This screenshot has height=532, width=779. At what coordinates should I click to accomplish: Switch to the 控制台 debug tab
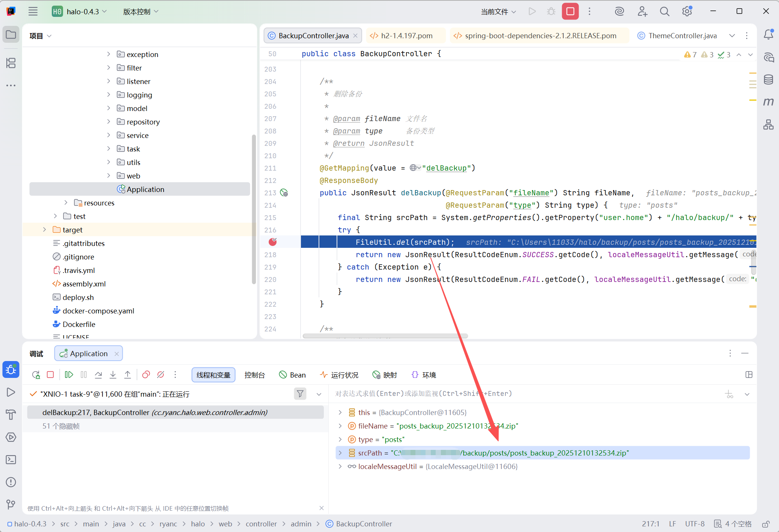(x=254, y=375)
